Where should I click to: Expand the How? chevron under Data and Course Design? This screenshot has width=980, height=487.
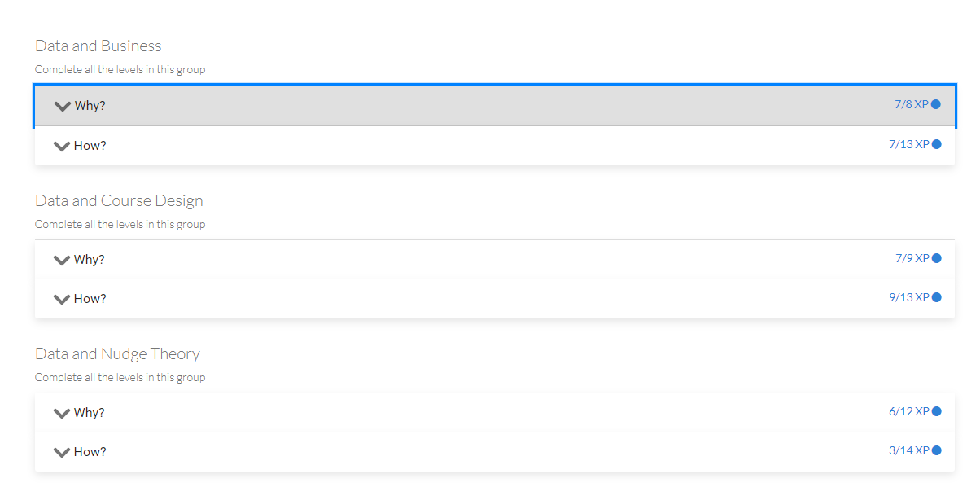pos(62,299)
